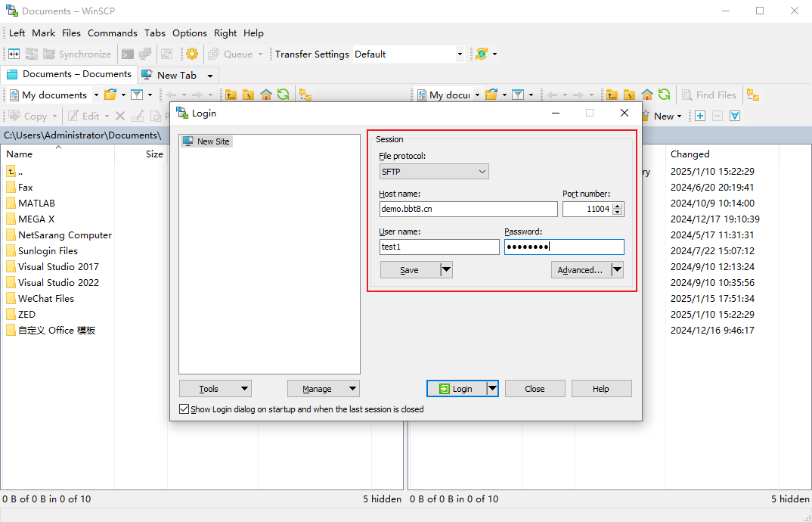
Task: Click the globe update icon in toolbar
Action: [482, 54]
